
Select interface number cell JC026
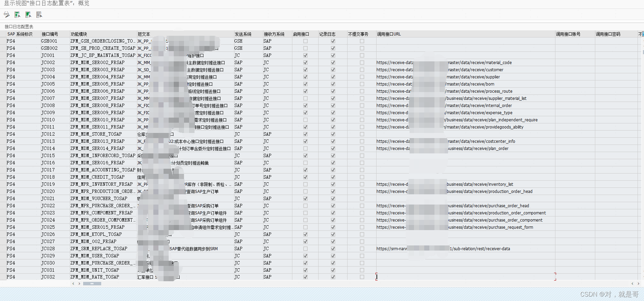coord(55,234)
